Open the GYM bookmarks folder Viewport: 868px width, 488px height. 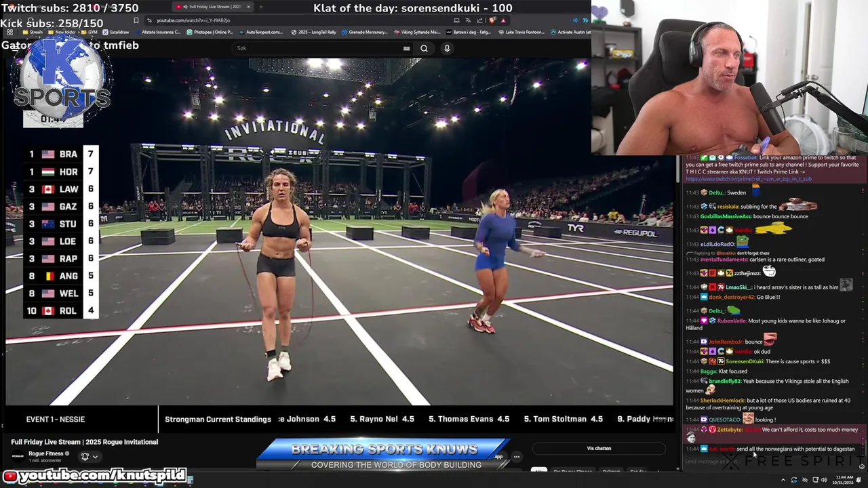click(90, 32)
